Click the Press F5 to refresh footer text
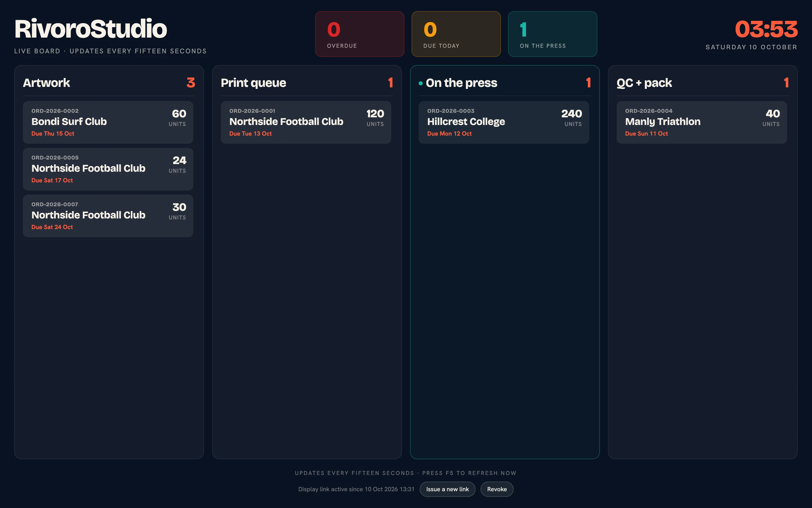Image resolution: width=812 pixels, height=508 pixels. pyautogui.click(x=469, y=473)
